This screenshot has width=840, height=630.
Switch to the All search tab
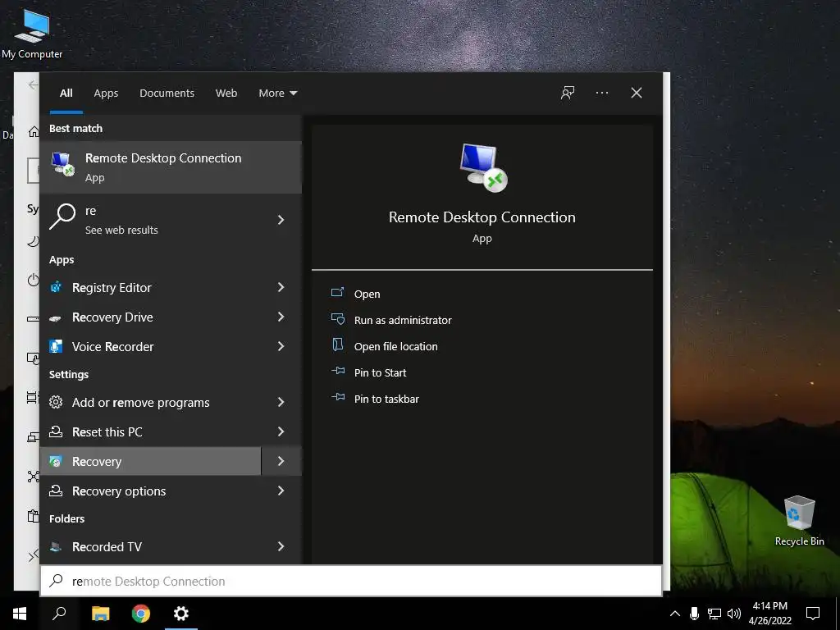coord(66,94)
